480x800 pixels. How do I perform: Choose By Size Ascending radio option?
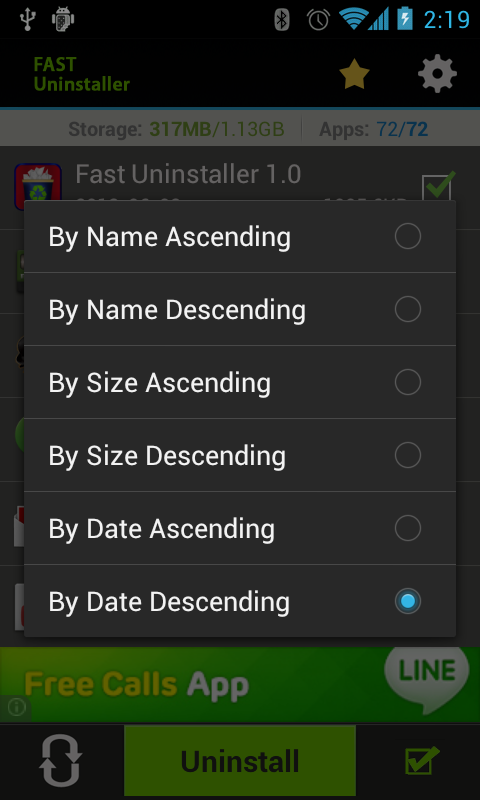[x=240, y=382]
